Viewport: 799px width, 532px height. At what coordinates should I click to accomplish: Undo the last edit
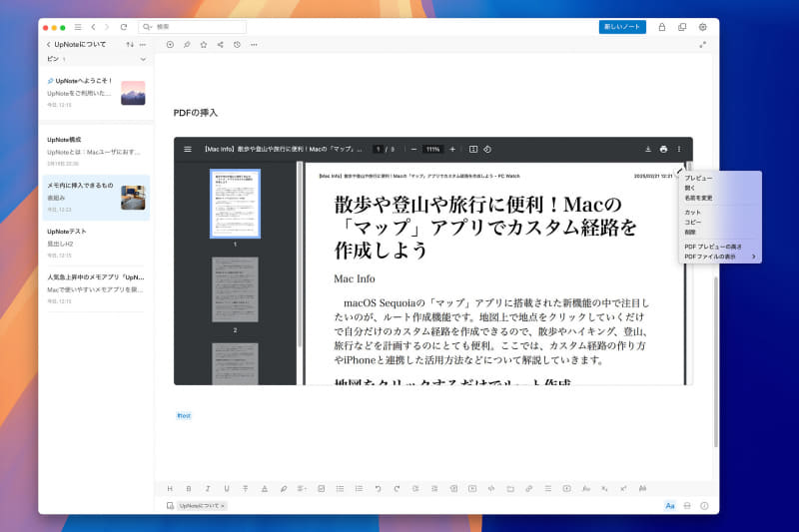pyautogui.click(x=378, y=489)
